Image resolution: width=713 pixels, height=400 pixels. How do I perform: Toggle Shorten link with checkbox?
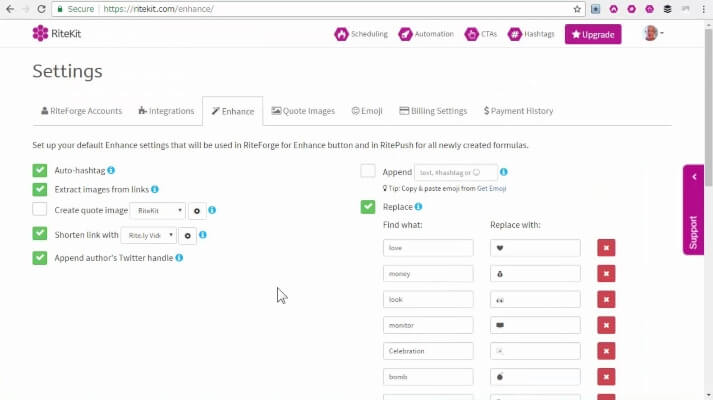(x=40, y=234)
